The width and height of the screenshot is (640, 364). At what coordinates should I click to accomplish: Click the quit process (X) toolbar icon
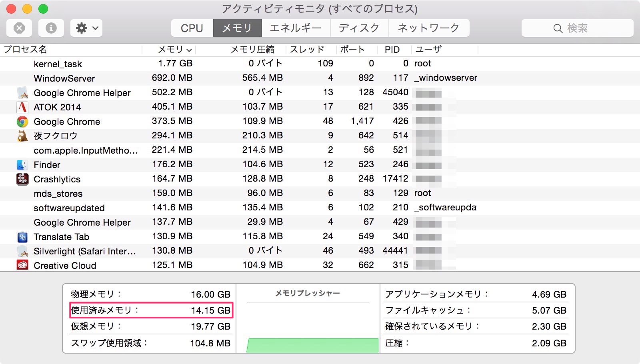coord(19,28)
